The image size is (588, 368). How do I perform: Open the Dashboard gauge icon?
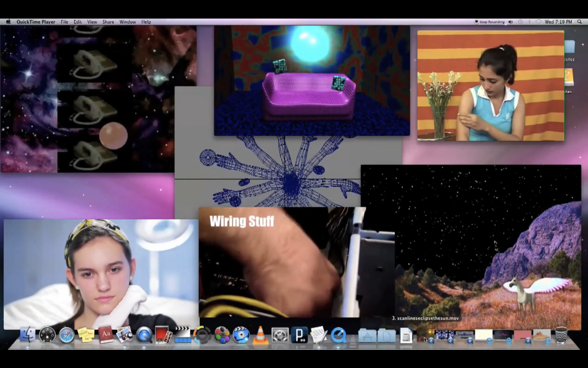coord(47,335)
